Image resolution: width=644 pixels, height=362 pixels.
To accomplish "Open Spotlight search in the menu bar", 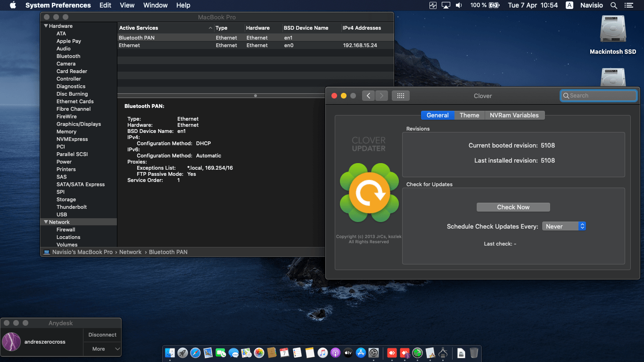I will click(614, 5).
